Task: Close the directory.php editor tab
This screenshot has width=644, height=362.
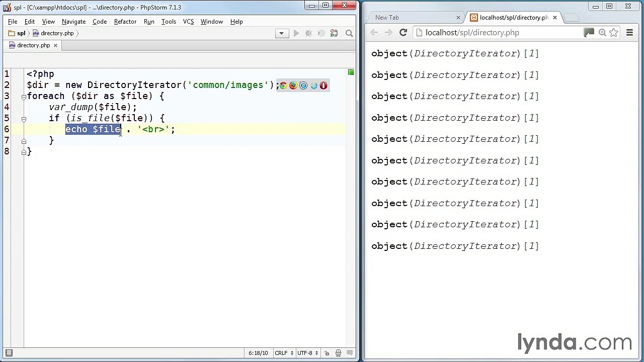Action: 55,45
